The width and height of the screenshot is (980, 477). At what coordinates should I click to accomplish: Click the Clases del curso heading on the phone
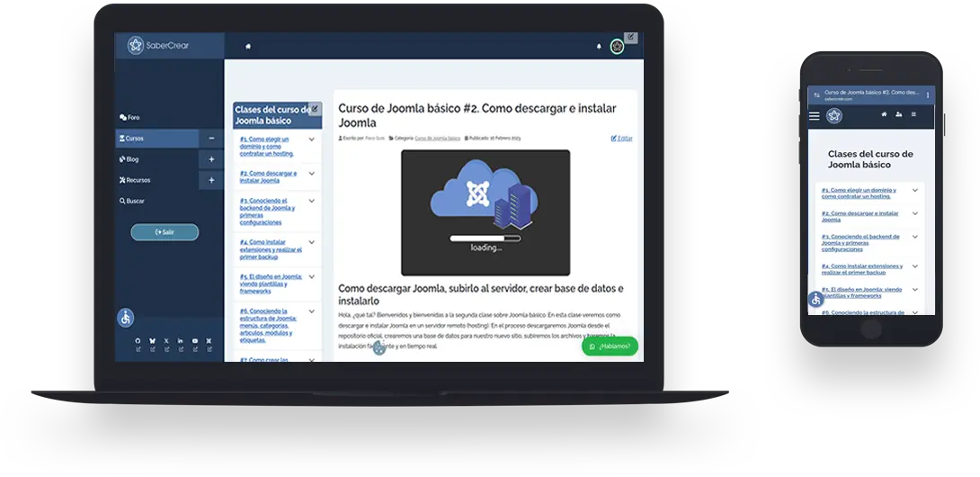click(870, 159)
